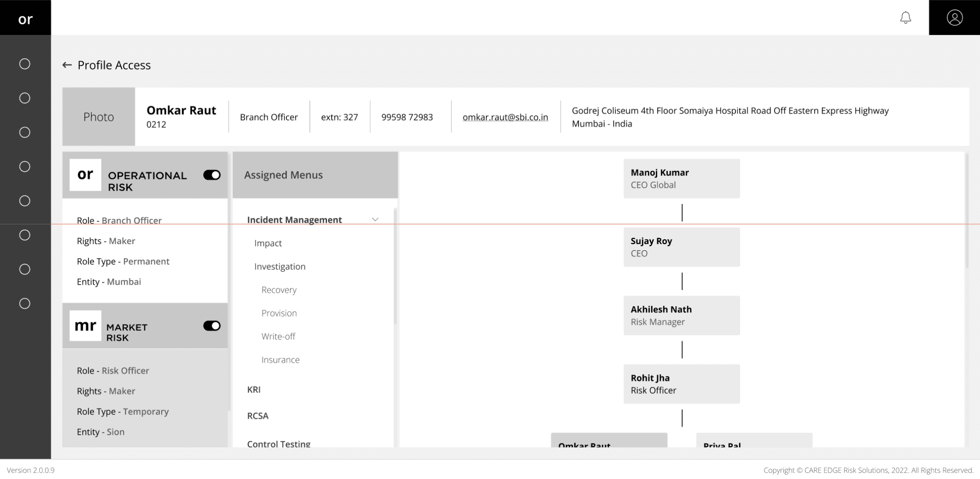
Task: Select the eighth circle icon in sidebar
Action: [25, 303]
